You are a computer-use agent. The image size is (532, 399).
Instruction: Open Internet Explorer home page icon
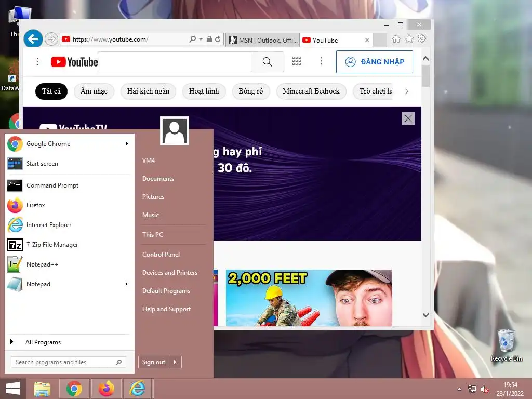396,39
